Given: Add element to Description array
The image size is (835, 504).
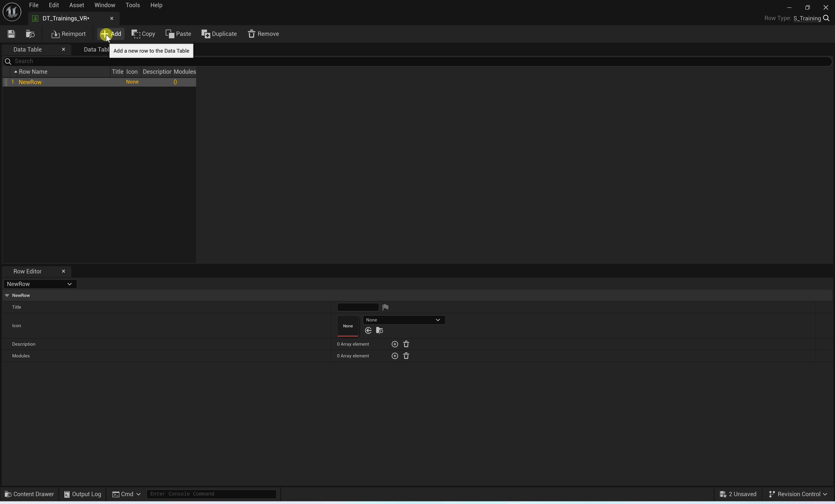Looking at the screenshot, I should tap(394, 344).
